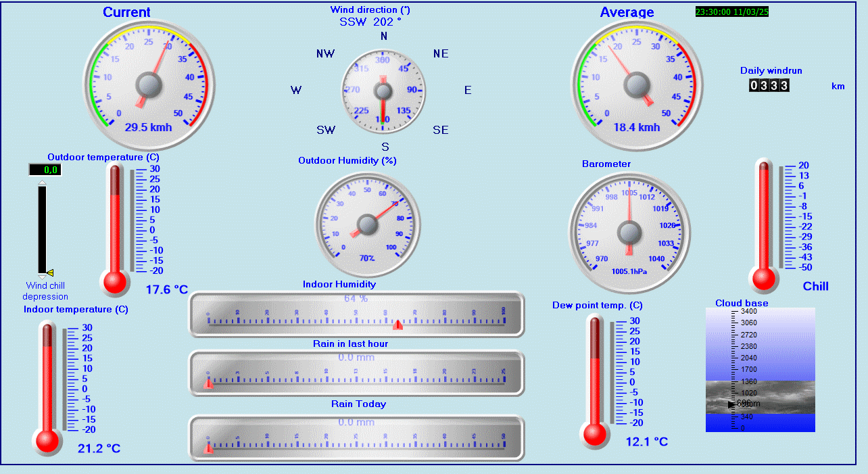
Task: Click the green date and time display
Action: tap(732, 11)
